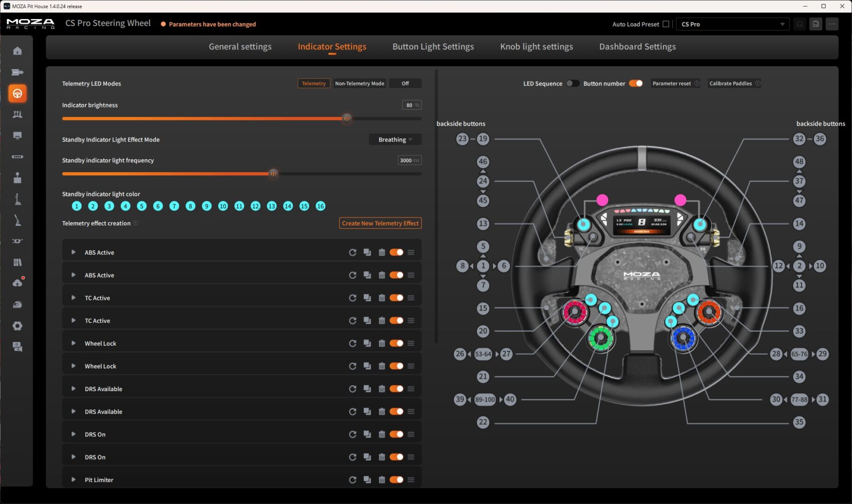The width and height of the screenshot is (852, 504).
Task: Set Telemetry LED Modes to Off
Action: point(405,84)
